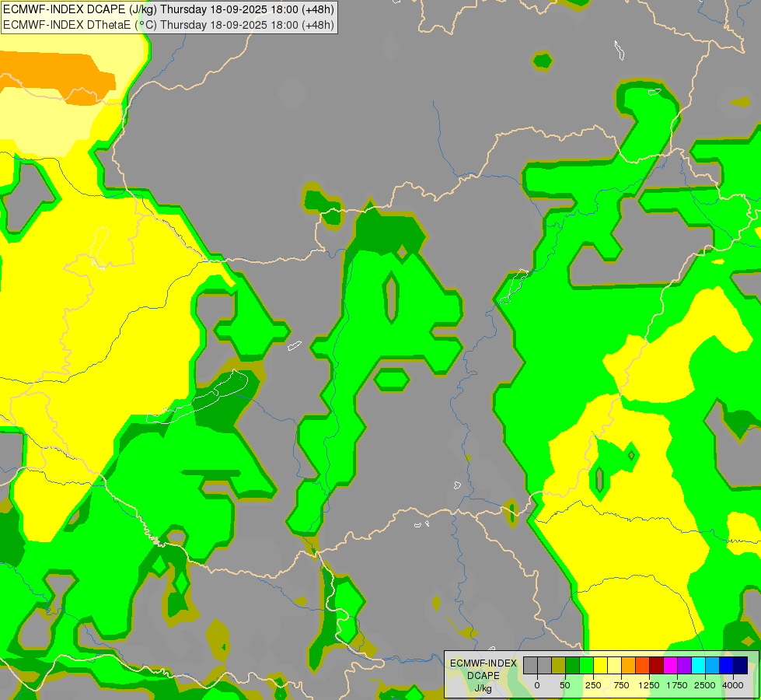The image size is (761, 700).
Task: Click the legend label '1750'
Action: (x=677, y=685)
